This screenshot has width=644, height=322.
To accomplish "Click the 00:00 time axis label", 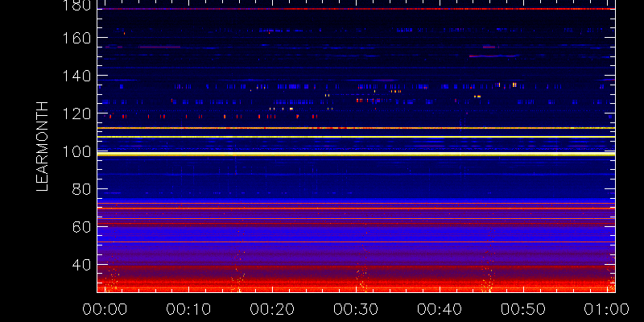I will 105,309.
